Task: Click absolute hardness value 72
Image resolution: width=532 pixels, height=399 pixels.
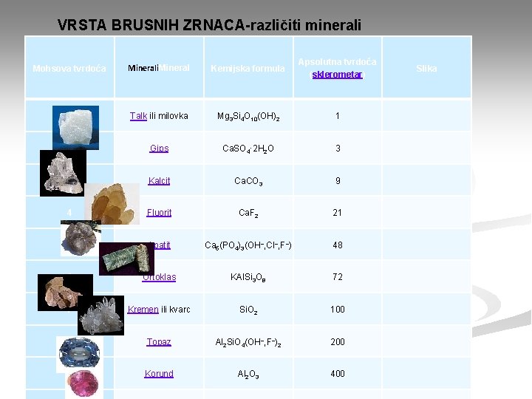Action: point(338,277)
